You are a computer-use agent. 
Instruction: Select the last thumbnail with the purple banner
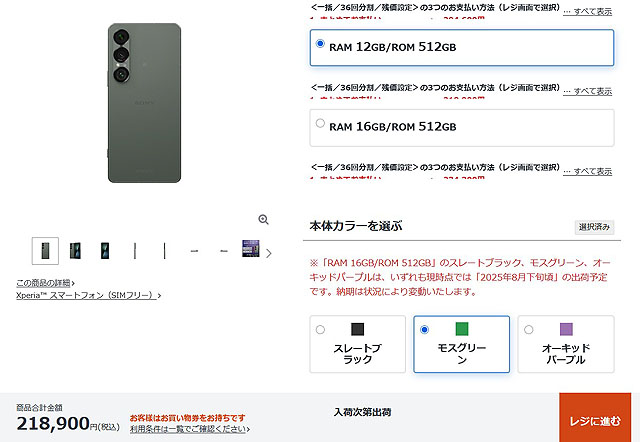(x=251, y=249)
